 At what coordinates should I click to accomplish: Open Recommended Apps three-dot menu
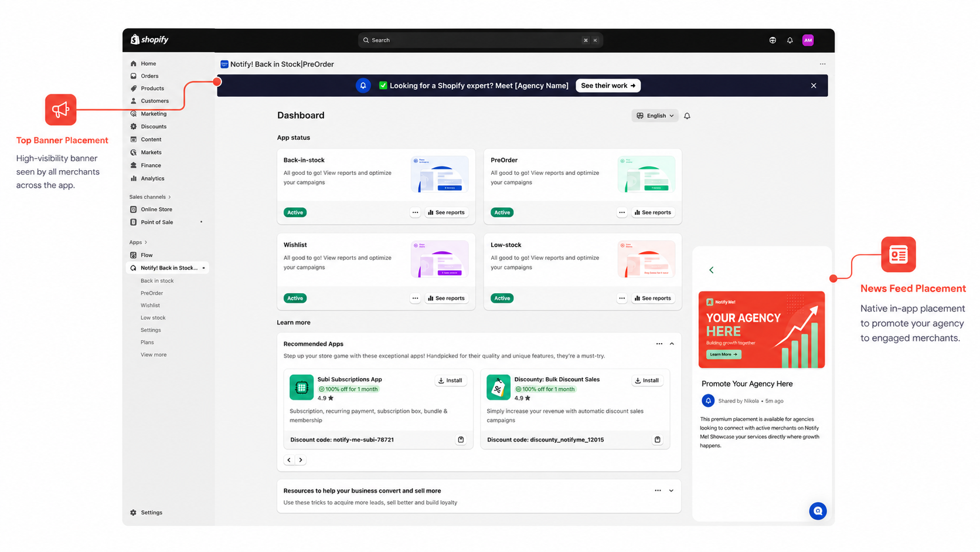659,344
